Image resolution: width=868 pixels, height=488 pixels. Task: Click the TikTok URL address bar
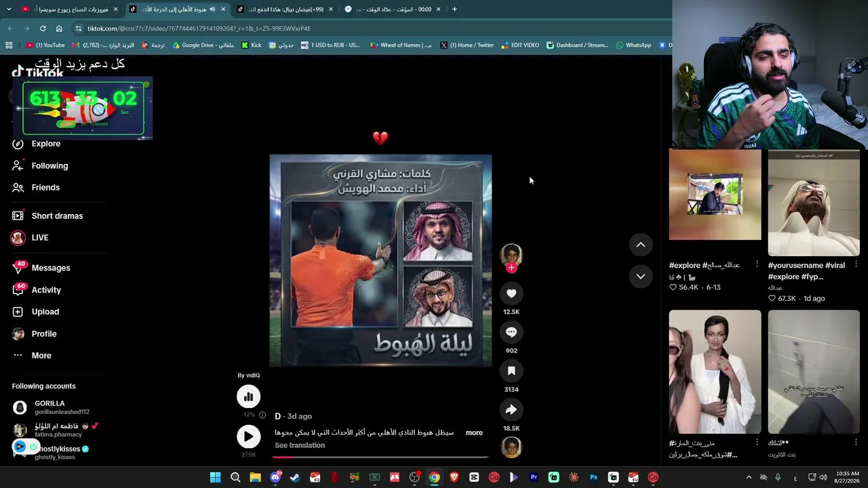click(x=370, y=28)
